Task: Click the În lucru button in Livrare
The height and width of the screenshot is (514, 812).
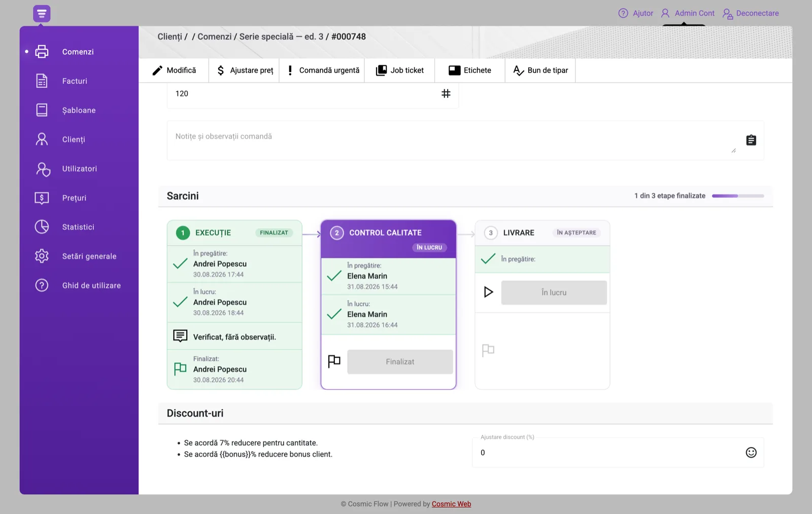Action: point(554,293)
